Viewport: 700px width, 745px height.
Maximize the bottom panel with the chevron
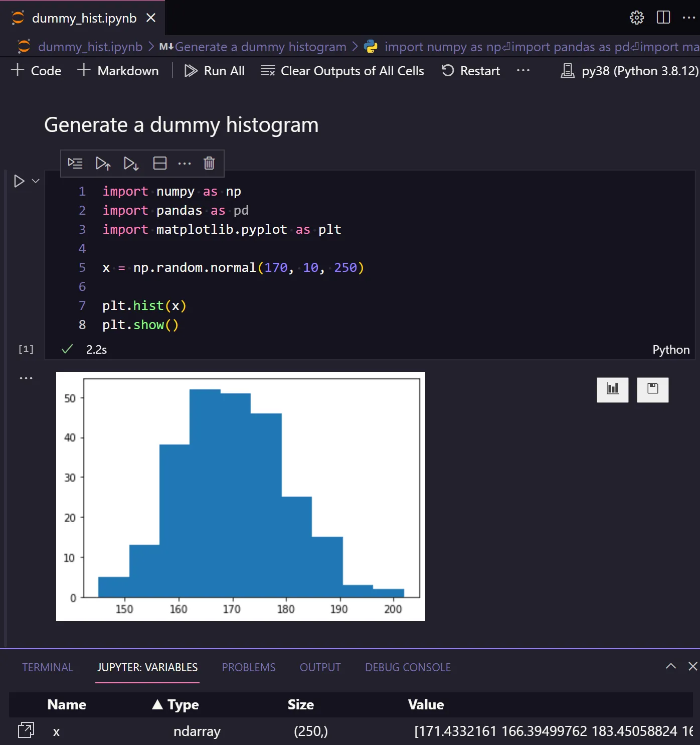click(670, 667)
